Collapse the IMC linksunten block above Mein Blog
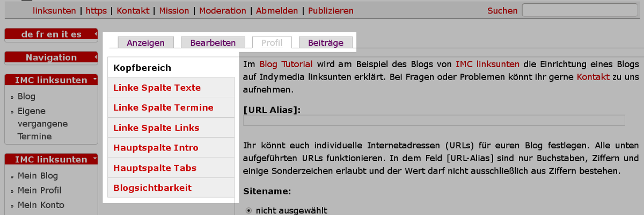Image resolution: width=644 pixels, height=215 pixels. pos(95,159)
